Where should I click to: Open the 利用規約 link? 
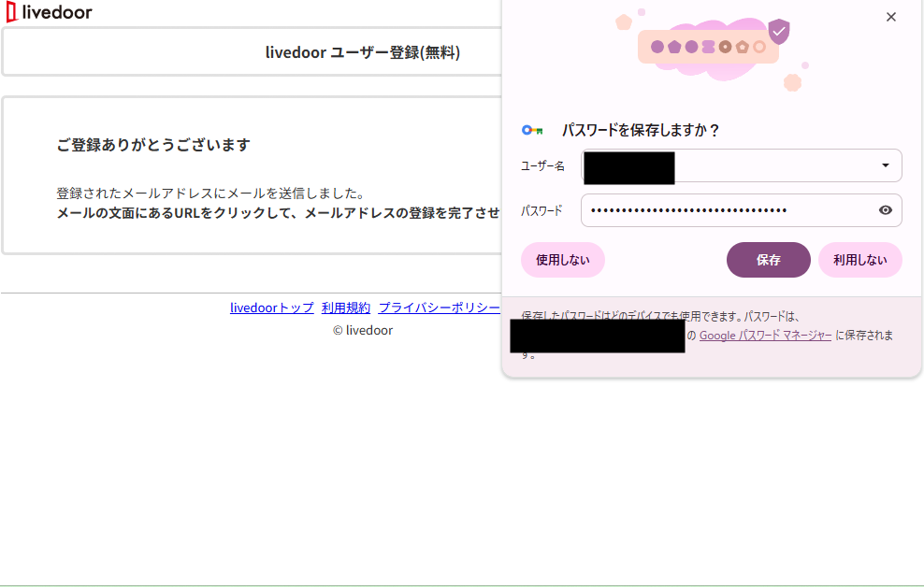[x=346, y=308]
